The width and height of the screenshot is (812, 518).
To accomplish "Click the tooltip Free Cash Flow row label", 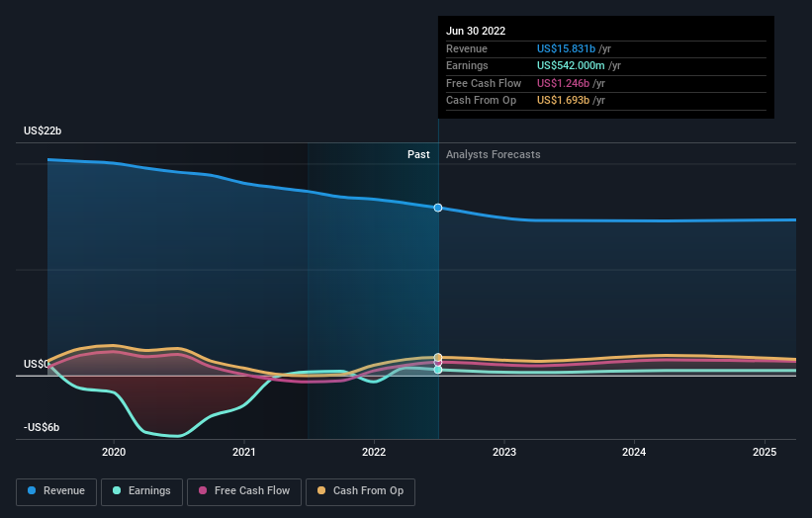I will click(484, 83).
